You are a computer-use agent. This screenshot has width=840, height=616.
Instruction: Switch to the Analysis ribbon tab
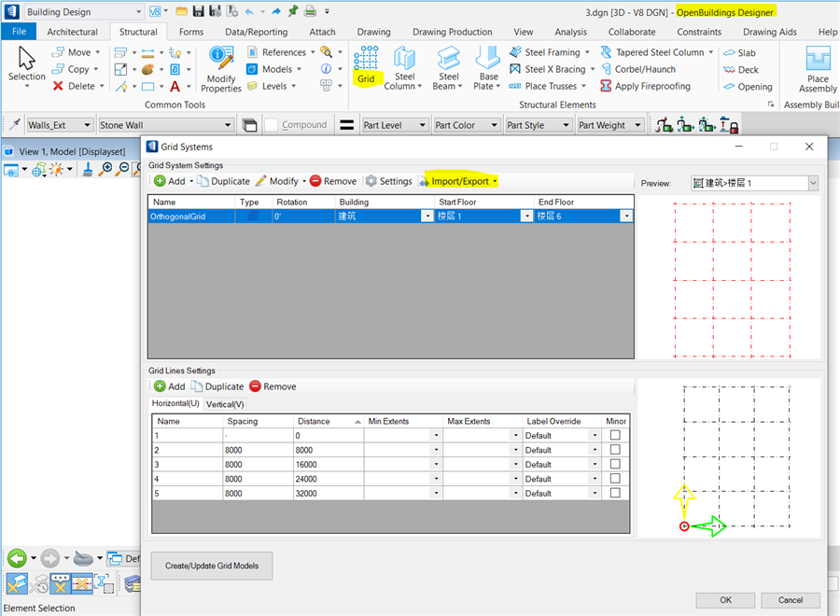(x=570, y=32)
